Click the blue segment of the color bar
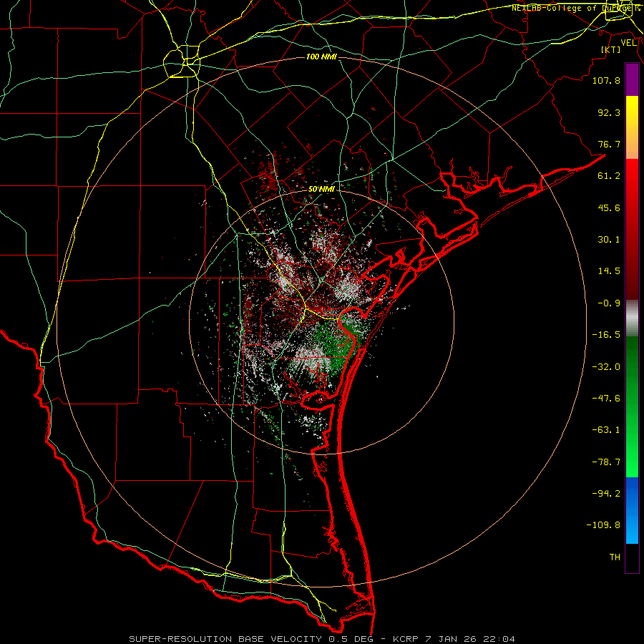The width and height of the screenshot is (644, 644). (632, 510)
